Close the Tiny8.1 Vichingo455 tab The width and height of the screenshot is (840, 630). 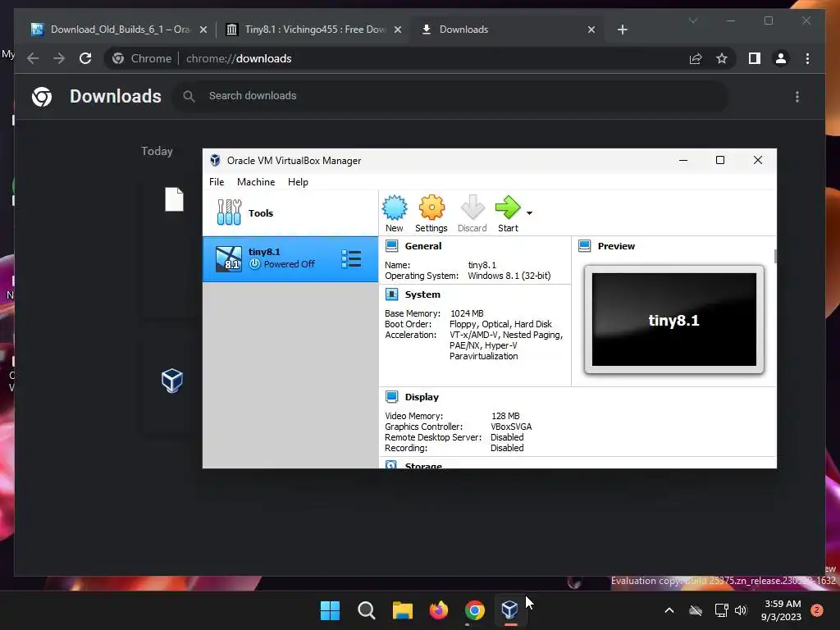coord(398,30)
